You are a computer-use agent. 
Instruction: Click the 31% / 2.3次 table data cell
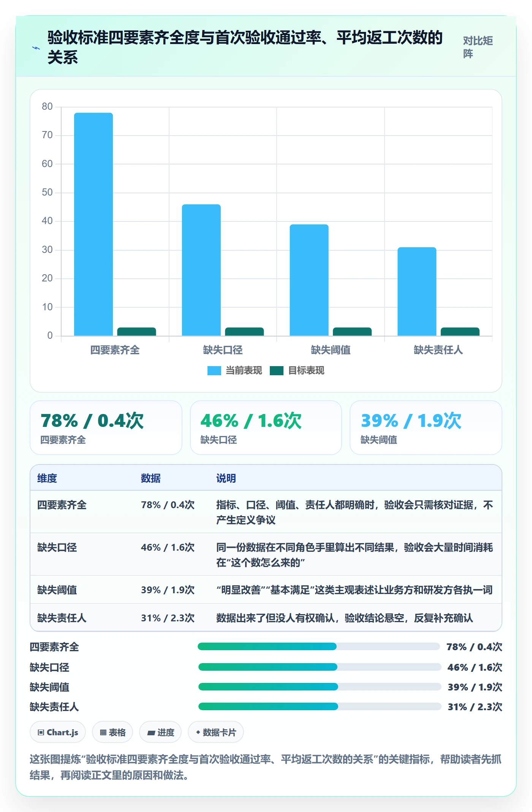click(168, 618)
